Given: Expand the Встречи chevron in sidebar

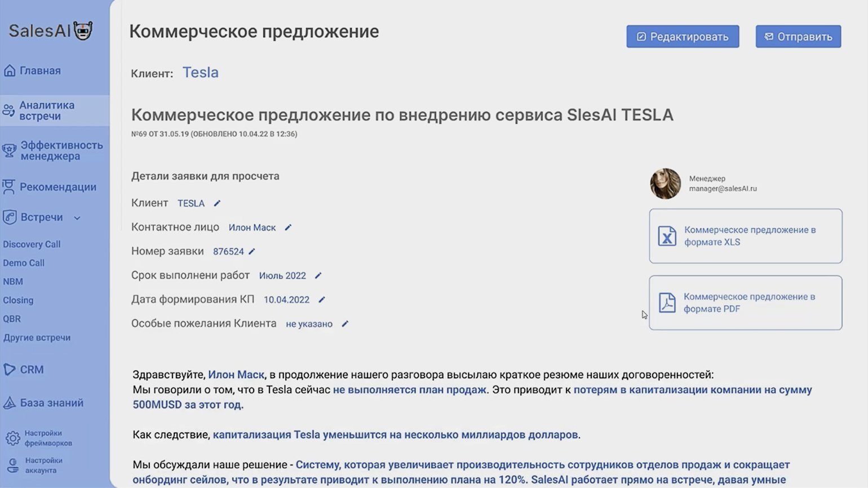Looking at the screenshot, I should (77, 218).
